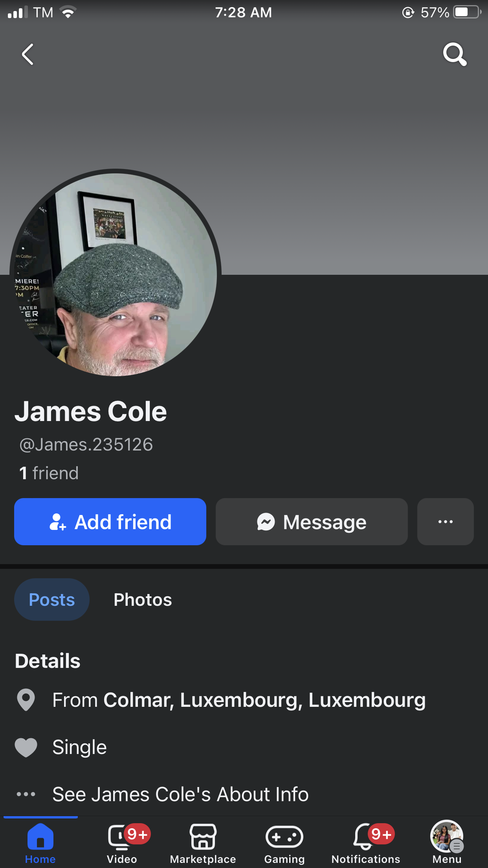Tap the Home icon in the bottom bar
The image size is (488, 868).
(x=40, y=837)
